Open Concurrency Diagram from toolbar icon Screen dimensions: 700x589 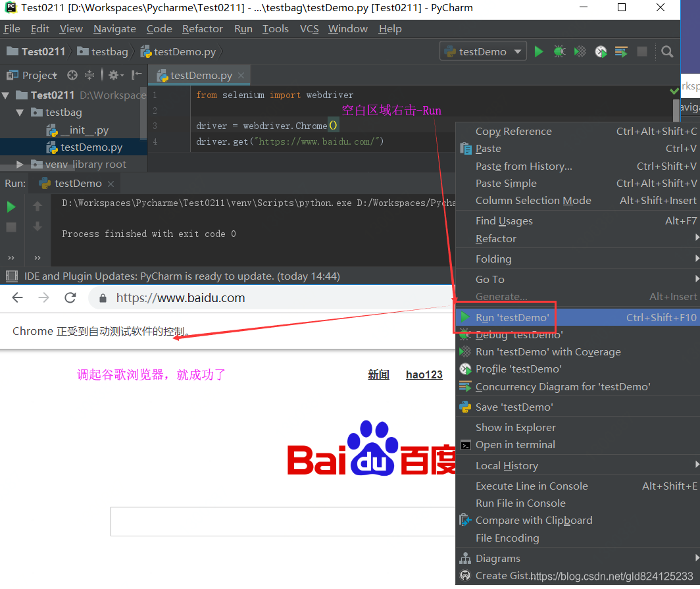(x=621, y=52)
